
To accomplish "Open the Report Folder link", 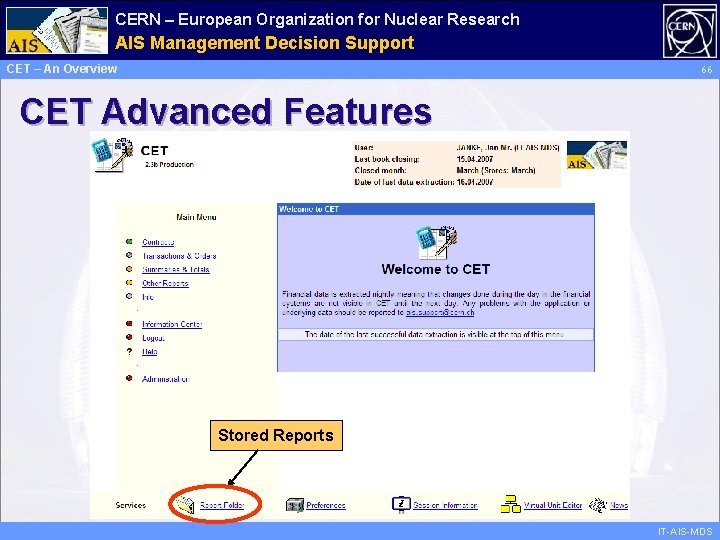I will (x=222, y=505).
